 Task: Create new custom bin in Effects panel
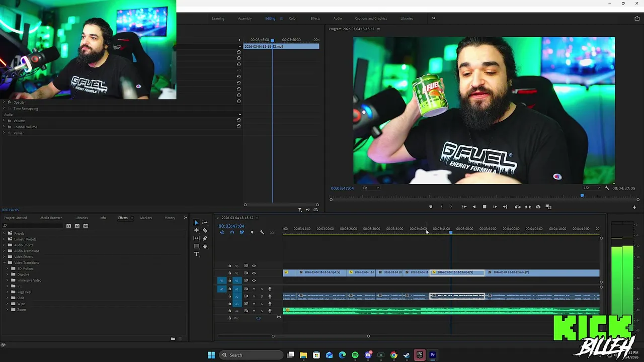173,338
